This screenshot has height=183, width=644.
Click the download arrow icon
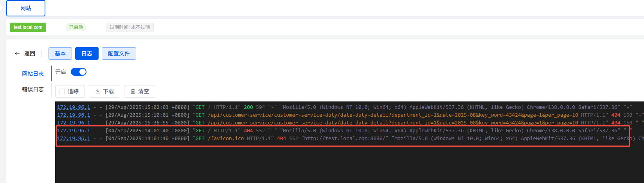[98, 91]
